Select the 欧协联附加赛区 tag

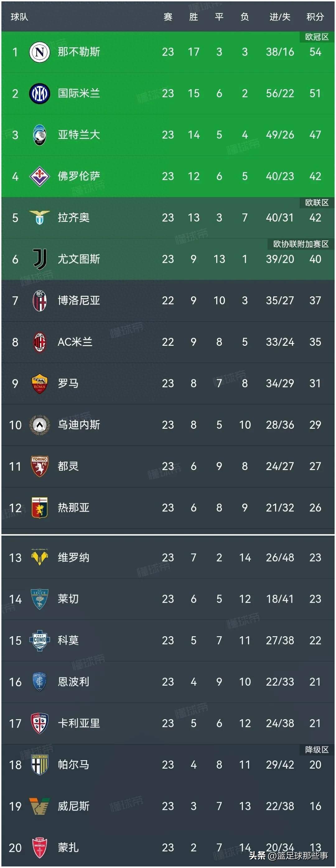point(301,244)
